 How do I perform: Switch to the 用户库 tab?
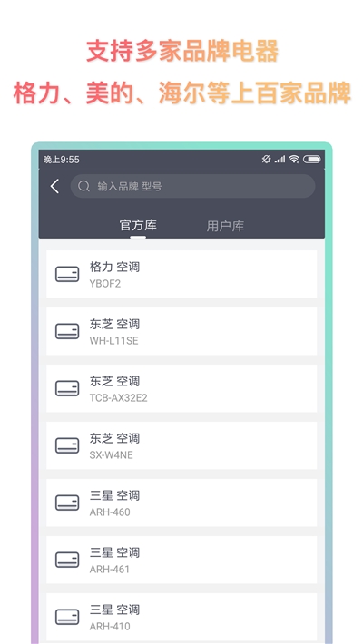click(x=225, y=226)
